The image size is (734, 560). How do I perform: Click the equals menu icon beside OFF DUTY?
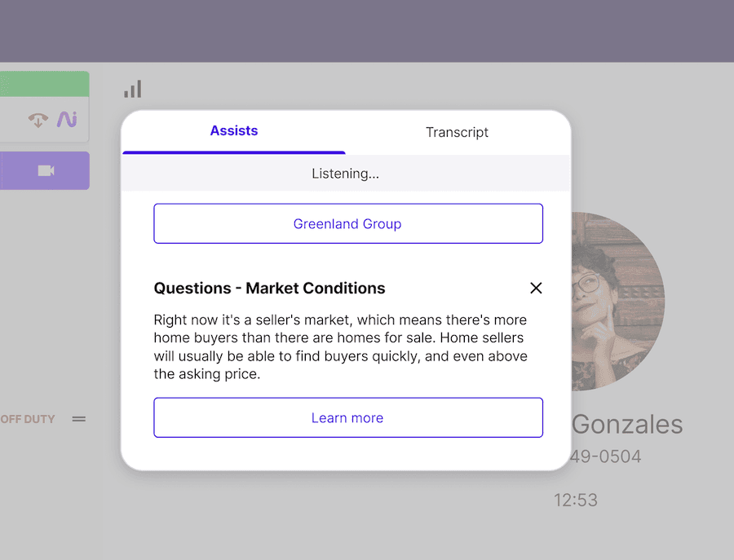coord(79,419)
